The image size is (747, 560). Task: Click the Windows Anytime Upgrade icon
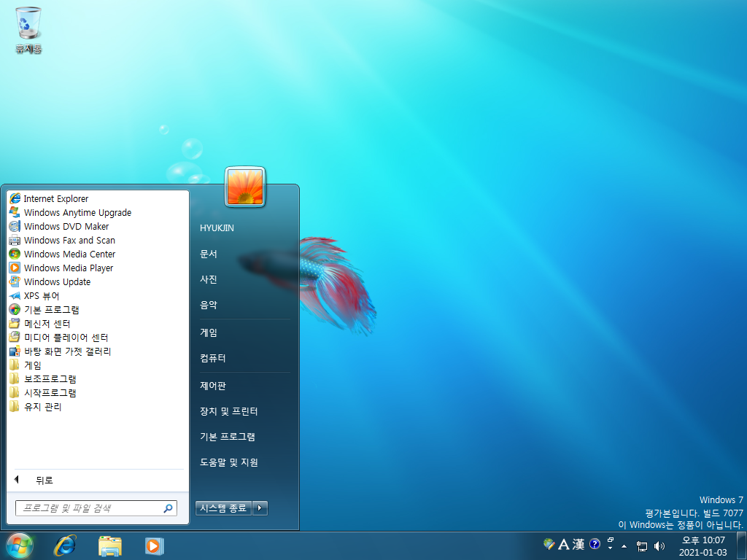pos(15,212)
